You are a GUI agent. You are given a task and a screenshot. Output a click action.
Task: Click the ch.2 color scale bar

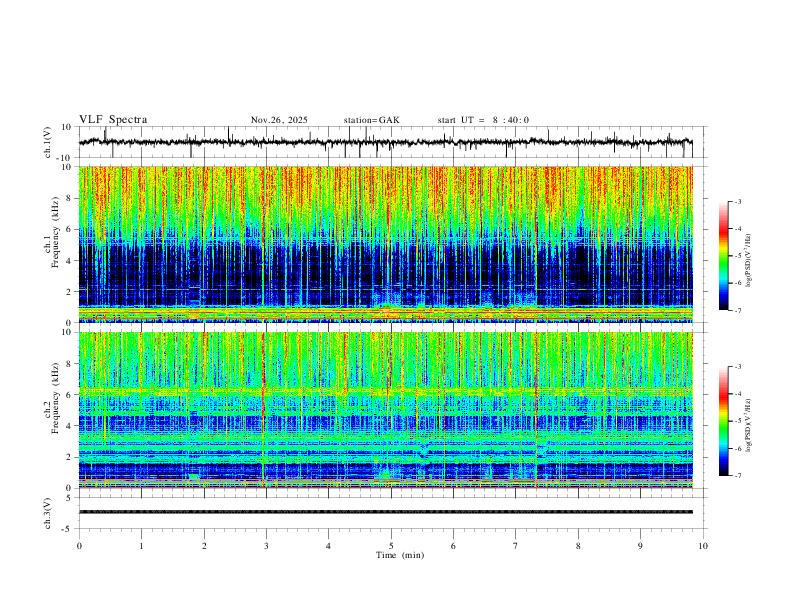(723, 421)
